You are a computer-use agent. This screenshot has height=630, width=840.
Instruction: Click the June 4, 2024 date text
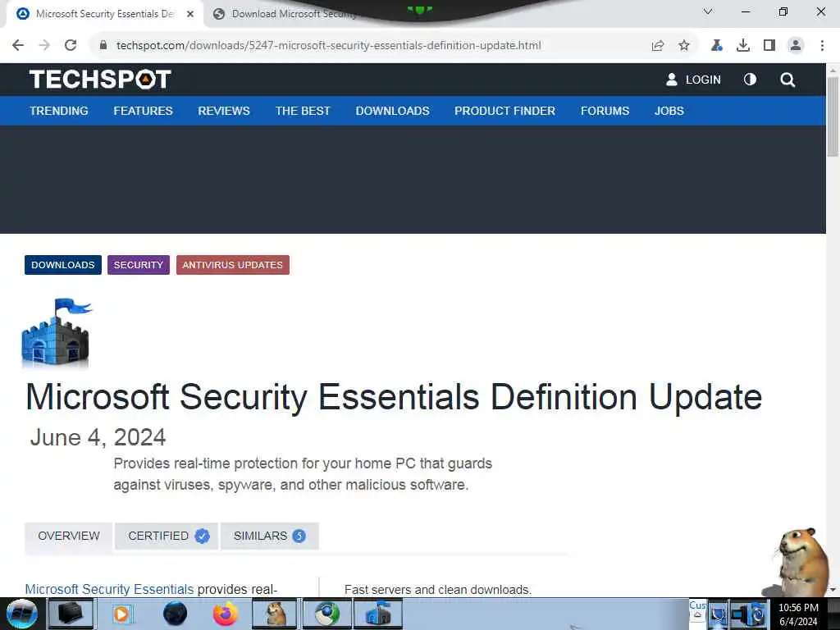(98, 437)
